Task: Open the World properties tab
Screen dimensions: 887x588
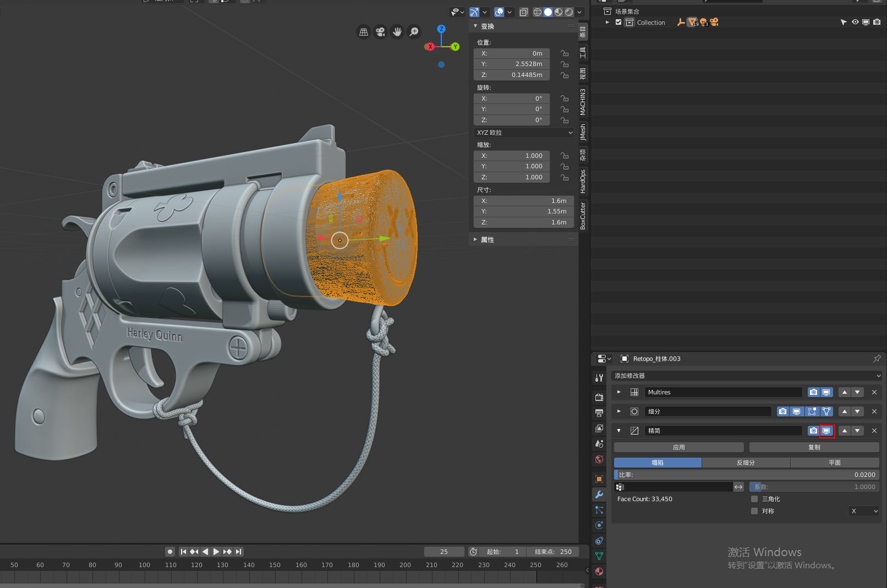Action: [x=599, y=459]
